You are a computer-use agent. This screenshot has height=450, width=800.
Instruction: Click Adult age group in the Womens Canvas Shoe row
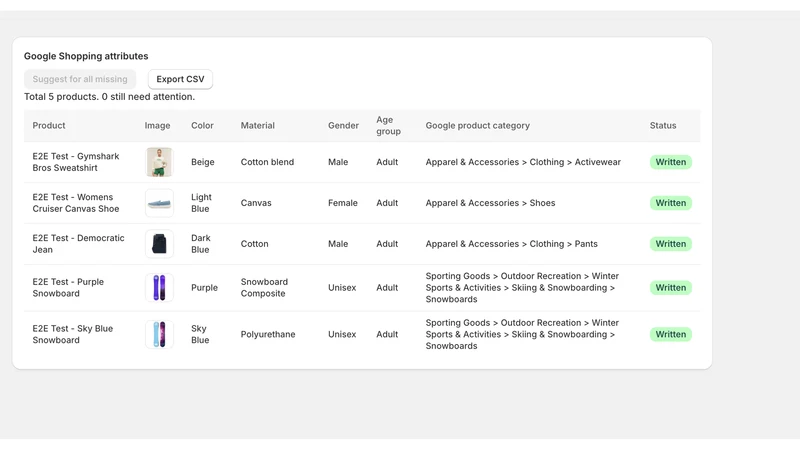pos(387,203)
